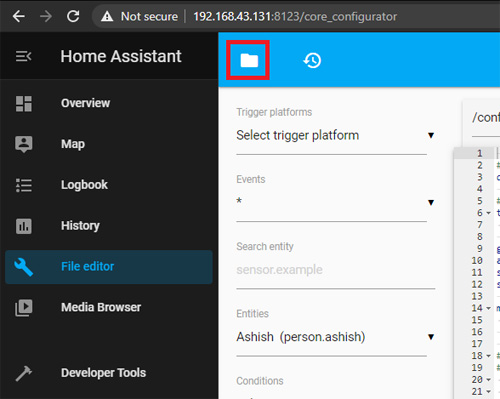Click the Events dropdown arrow
Screen dimensions: 500x399
(x=431, y=203)
